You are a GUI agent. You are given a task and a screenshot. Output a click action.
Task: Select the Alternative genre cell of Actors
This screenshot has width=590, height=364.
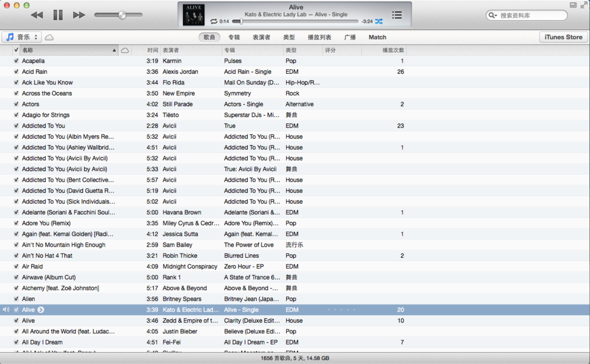pos(300,104)
